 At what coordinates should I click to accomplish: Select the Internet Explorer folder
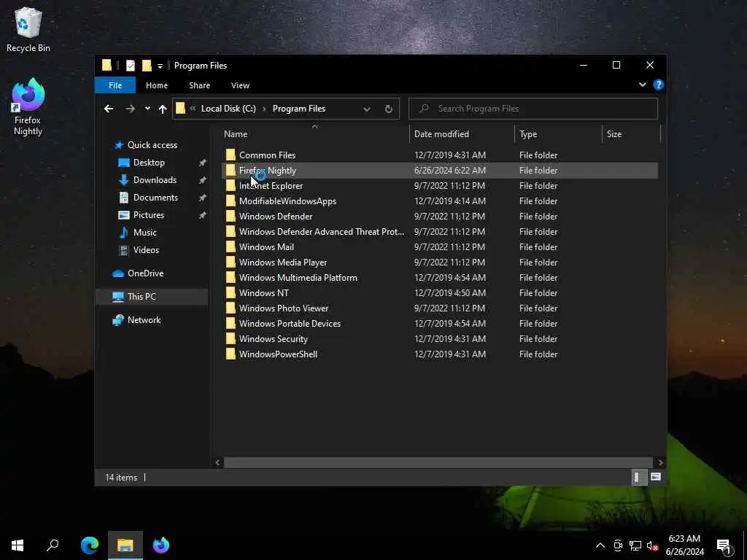tap(271, 186)
